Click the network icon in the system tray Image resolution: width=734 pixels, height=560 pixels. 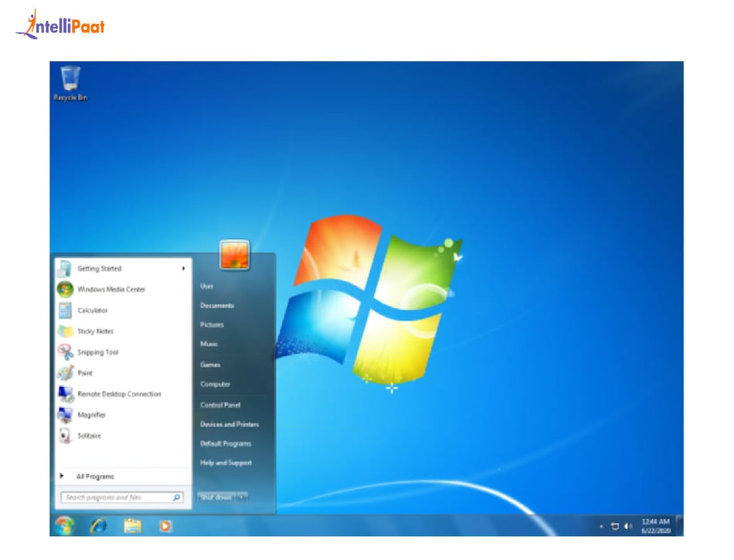tap(615, 526)
